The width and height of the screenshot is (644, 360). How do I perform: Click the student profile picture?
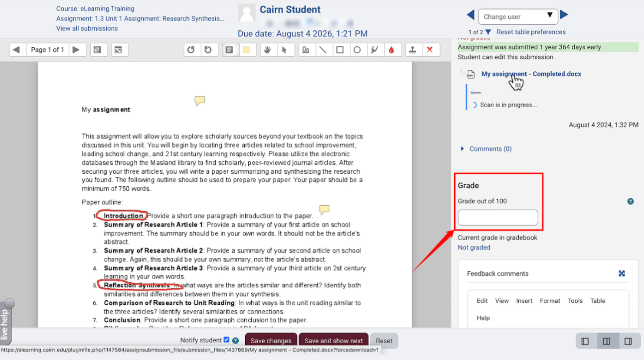pos(247,13)
